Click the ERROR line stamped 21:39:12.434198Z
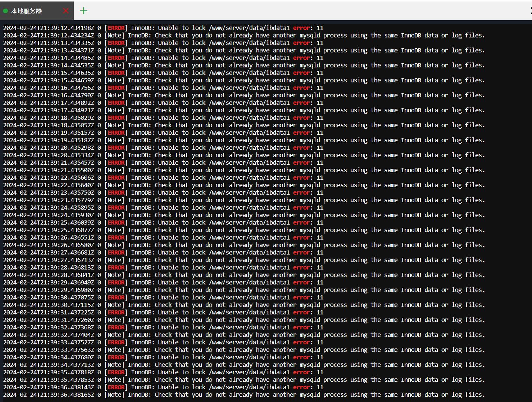 coord(163,28)
